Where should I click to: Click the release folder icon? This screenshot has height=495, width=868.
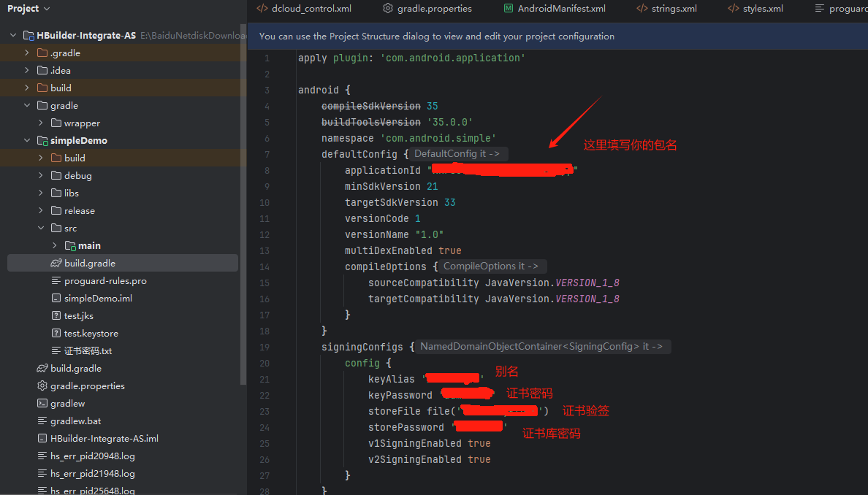click(x=56, y=211)
